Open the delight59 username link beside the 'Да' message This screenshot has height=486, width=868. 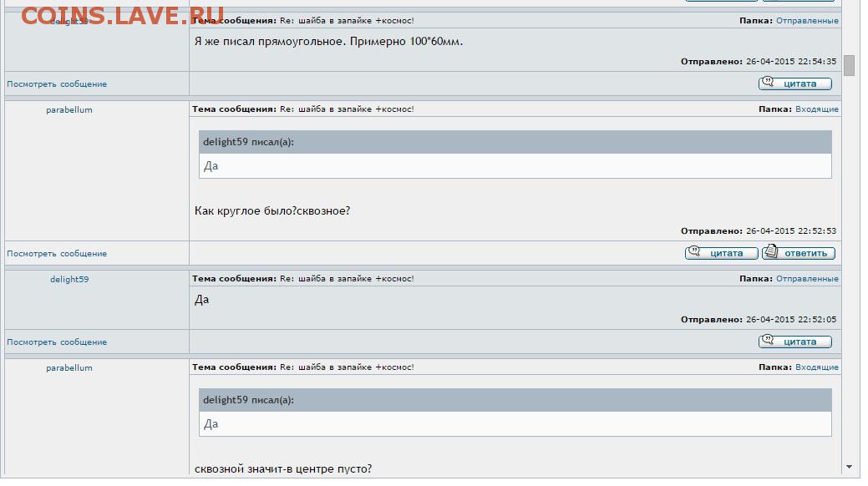point(69,279)
